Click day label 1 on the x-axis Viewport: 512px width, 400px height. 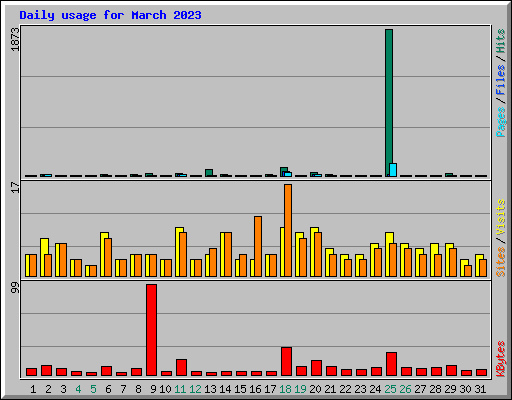[33, 389]
